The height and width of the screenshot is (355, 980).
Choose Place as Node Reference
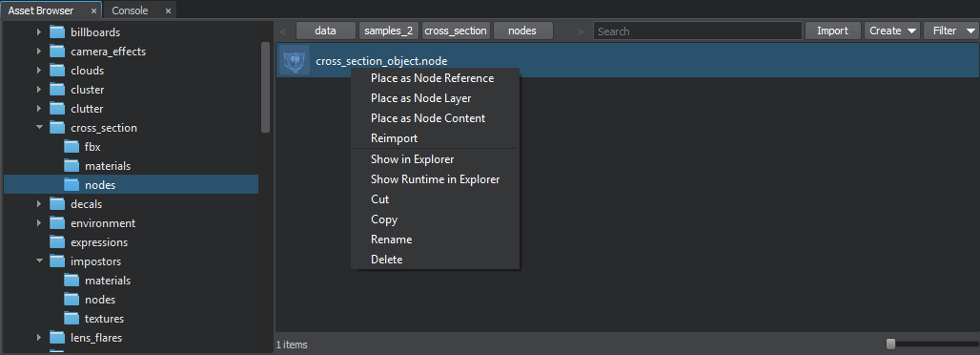coord(433,78)
